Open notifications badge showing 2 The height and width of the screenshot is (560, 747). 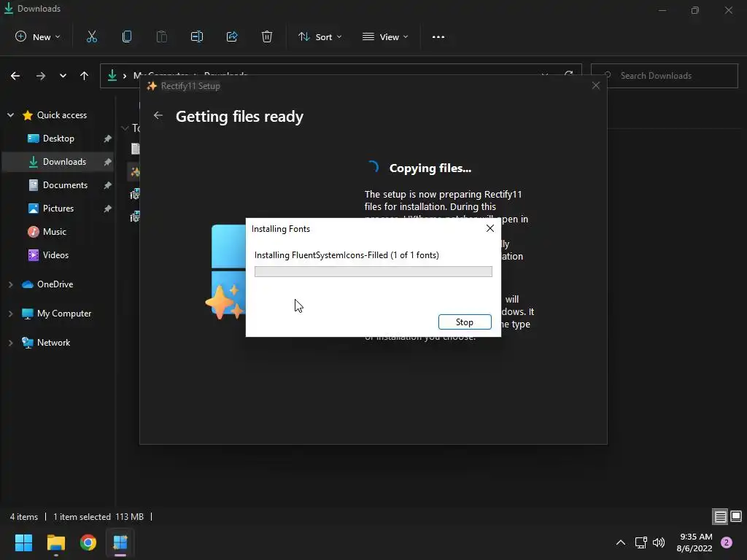tap(727, 542)
